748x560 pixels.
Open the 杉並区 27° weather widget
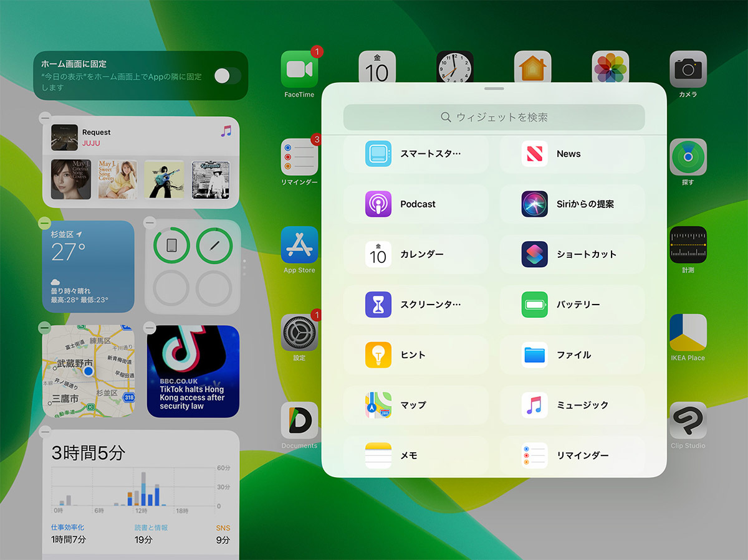coord(89,267)
